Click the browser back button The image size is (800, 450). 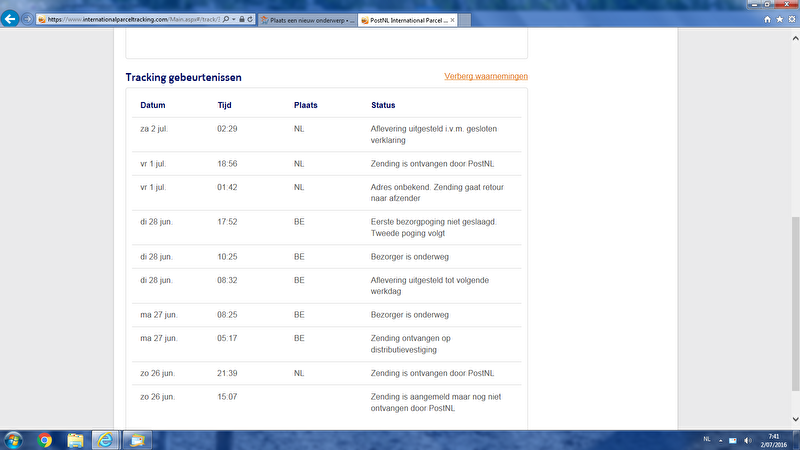pos(10,18)
